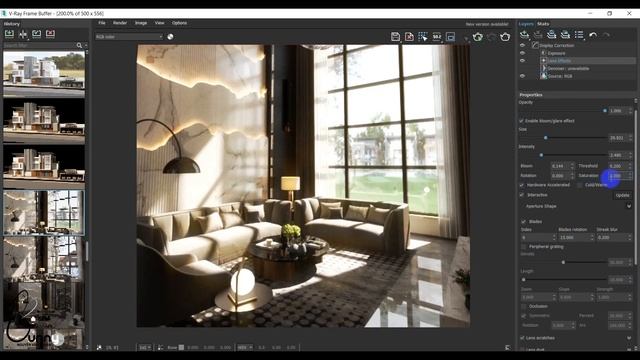Click the Size slider handle

point(545,138)
